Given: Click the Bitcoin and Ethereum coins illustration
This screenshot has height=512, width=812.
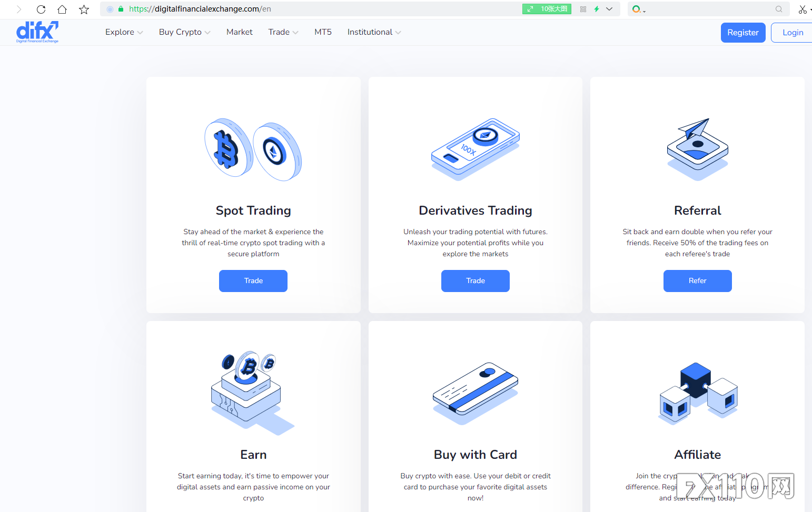Looking at the screenshot, I should [253, 149].
